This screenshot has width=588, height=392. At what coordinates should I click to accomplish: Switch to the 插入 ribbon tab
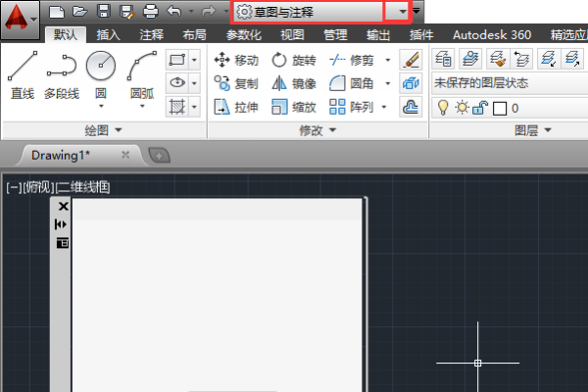pyautogui.click(x=108, y=35)
